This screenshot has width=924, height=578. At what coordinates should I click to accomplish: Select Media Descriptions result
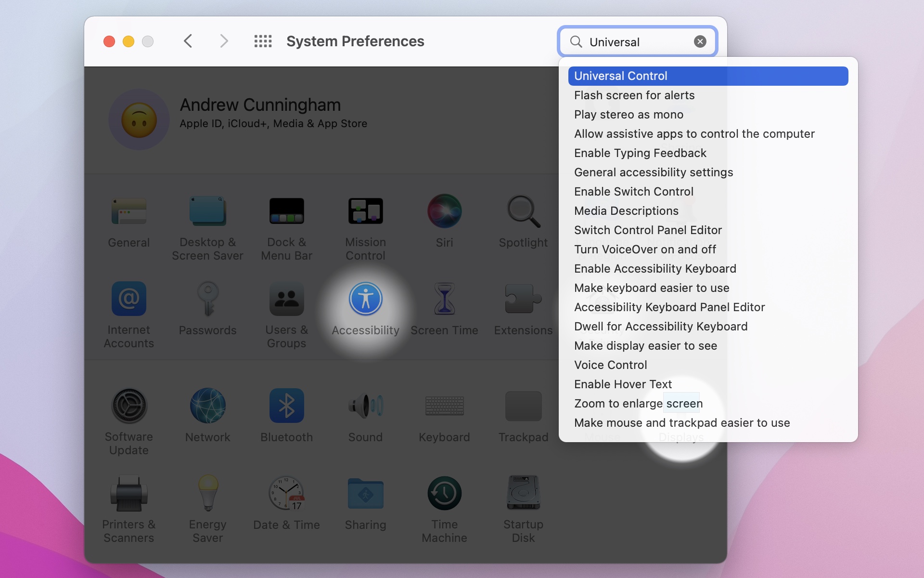coord(708,211)
